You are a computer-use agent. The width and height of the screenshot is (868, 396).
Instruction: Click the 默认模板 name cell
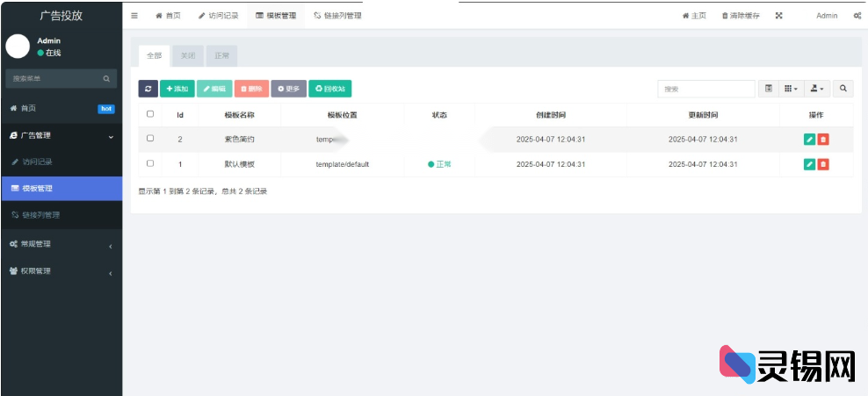(239, 164)
